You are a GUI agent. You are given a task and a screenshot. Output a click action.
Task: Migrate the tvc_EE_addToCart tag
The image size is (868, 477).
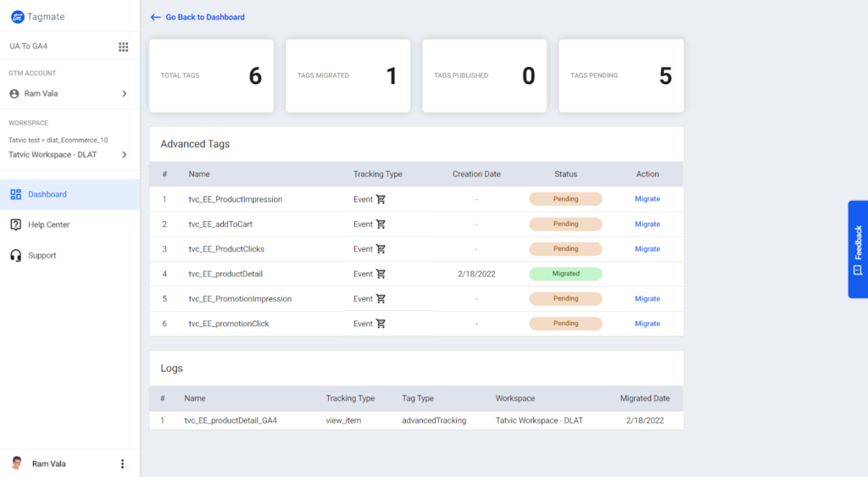[x=647, y=225]
